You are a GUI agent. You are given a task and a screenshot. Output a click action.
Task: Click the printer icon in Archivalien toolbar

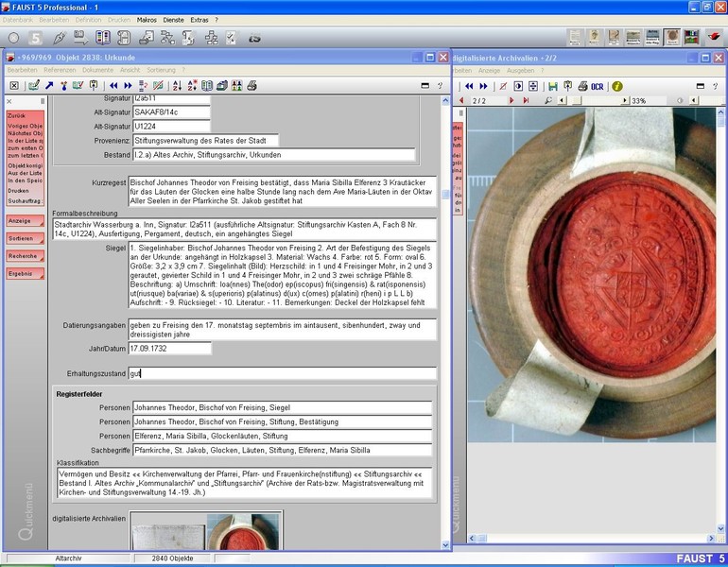pos(582,86)
